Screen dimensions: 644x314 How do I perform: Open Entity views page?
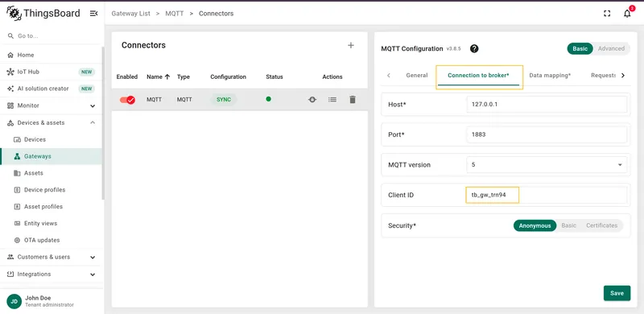pyautogui.click(x=50, y=224)
